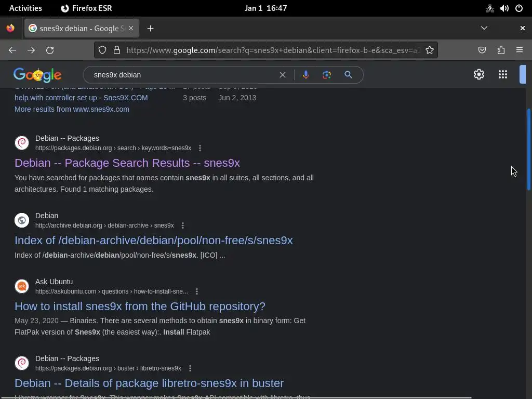Click Ask Ubuntu favicon
Viewport: 532px width, 399px height.
click(x=22, y=286)
